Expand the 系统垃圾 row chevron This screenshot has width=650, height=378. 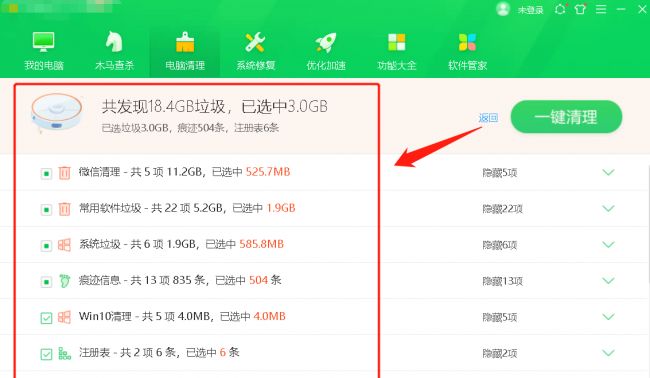(x=608, y=244)
